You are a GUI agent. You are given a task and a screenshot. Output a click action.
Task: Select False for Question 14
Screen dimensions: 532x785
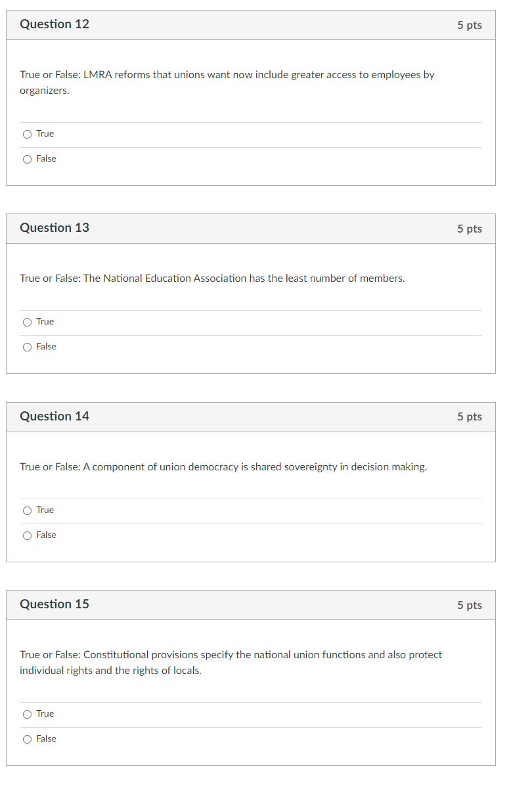pos(27,535)
